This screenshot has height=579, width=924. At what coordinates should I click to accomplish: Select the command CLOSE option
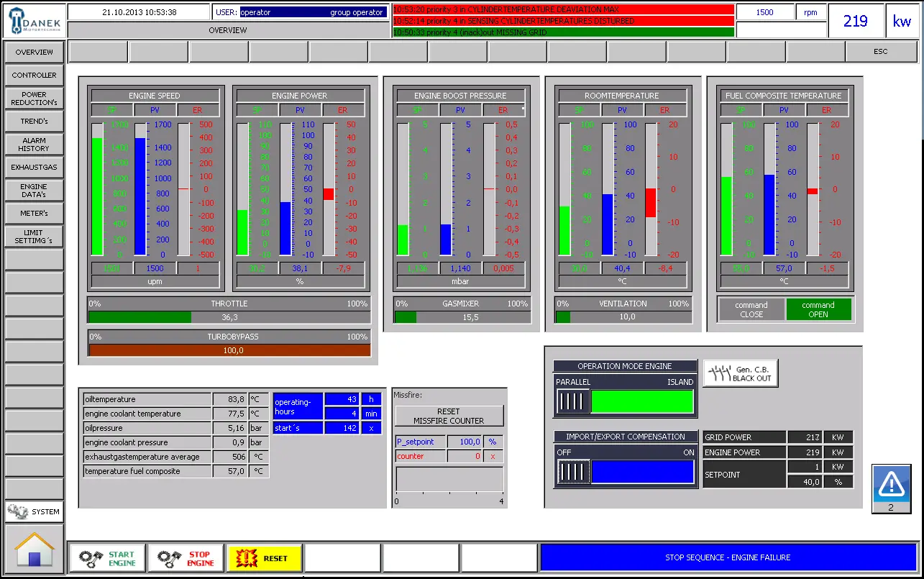751,309
